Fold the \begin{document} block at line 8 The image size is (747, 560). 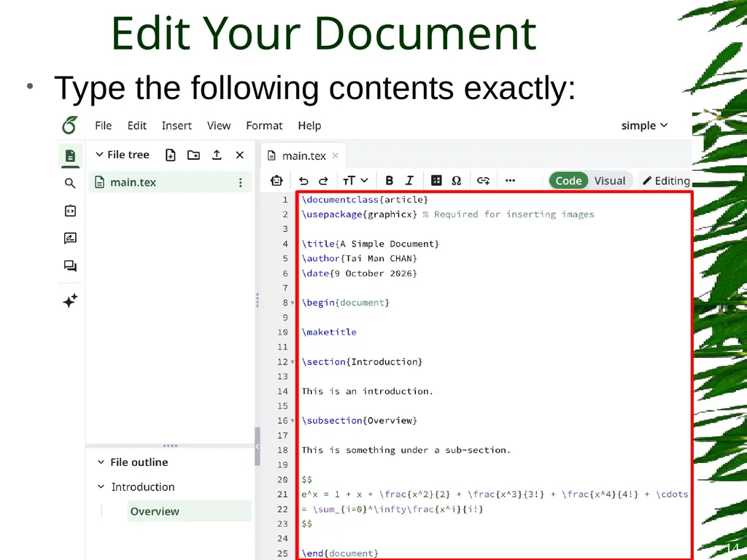coord(293,303)
